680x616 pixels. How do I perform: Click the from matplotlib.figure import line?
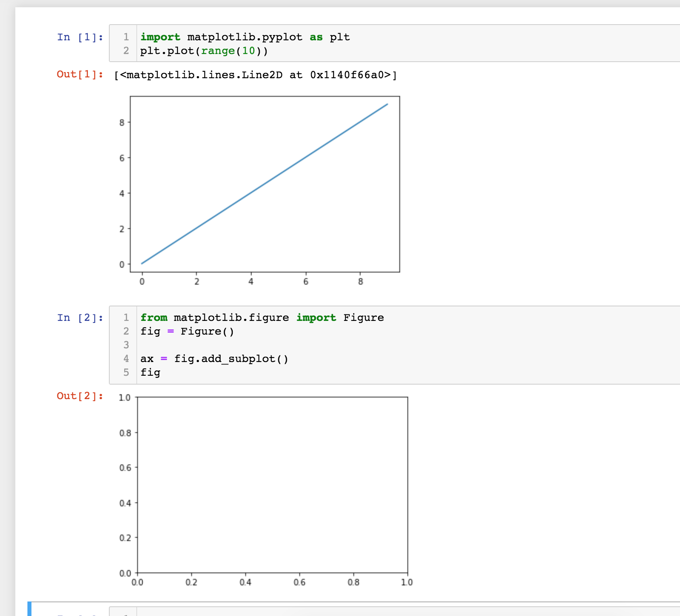click(x=261, y=318)
